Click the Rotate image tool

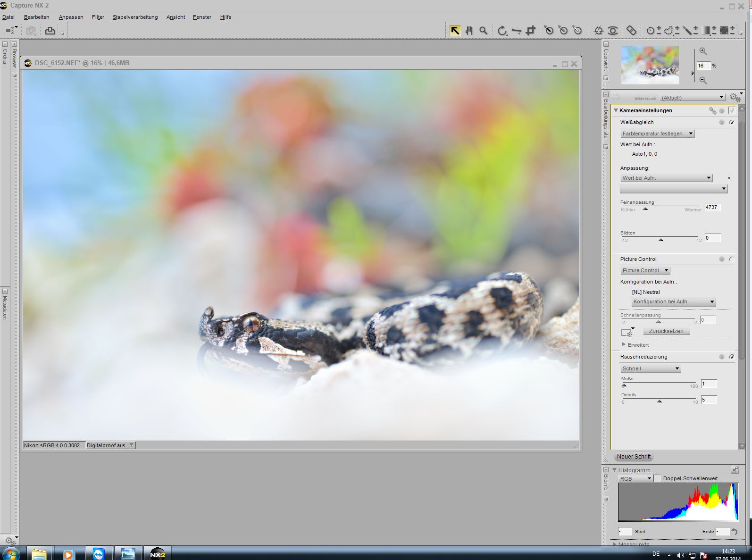pos(502,31)
